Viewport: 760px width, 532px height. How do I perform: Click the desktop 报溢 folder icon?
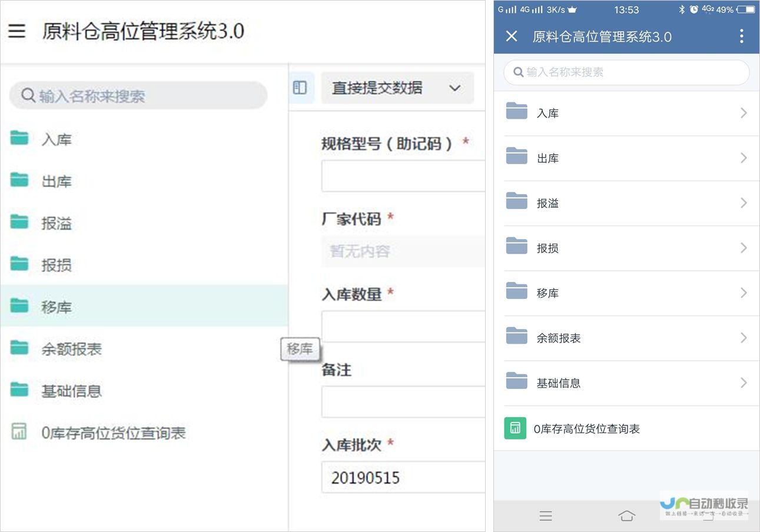tap(19, 222)
